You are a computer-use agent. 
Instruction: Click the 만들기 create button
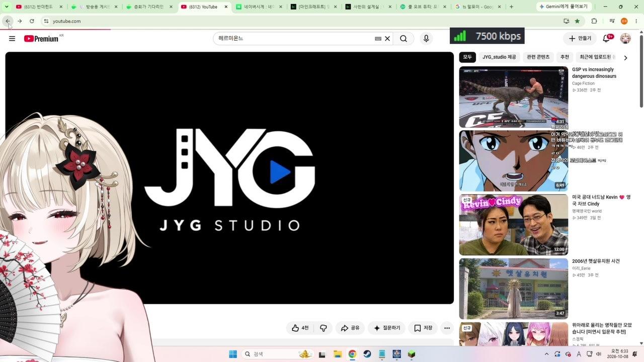[580, 39]
